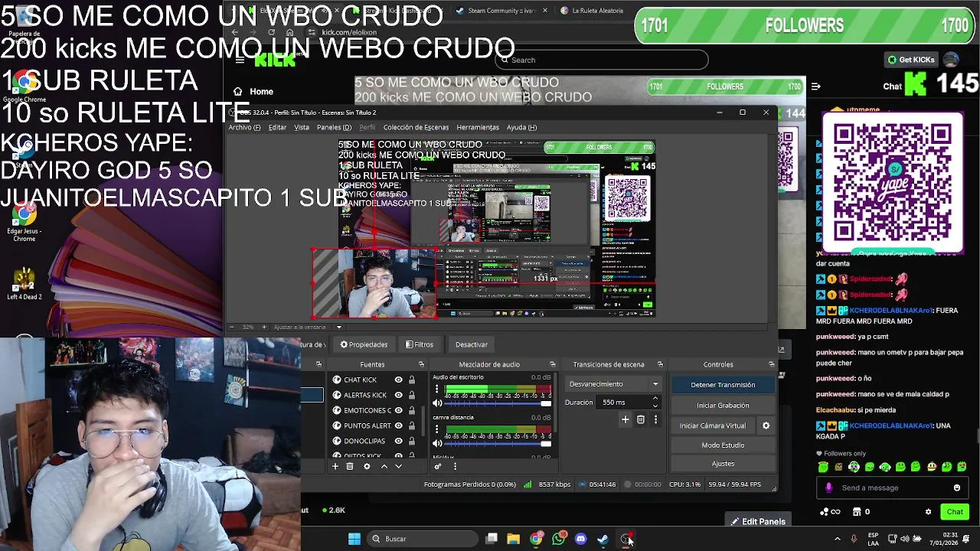Open camra distancia three-dot options

(x=437, y=429)
